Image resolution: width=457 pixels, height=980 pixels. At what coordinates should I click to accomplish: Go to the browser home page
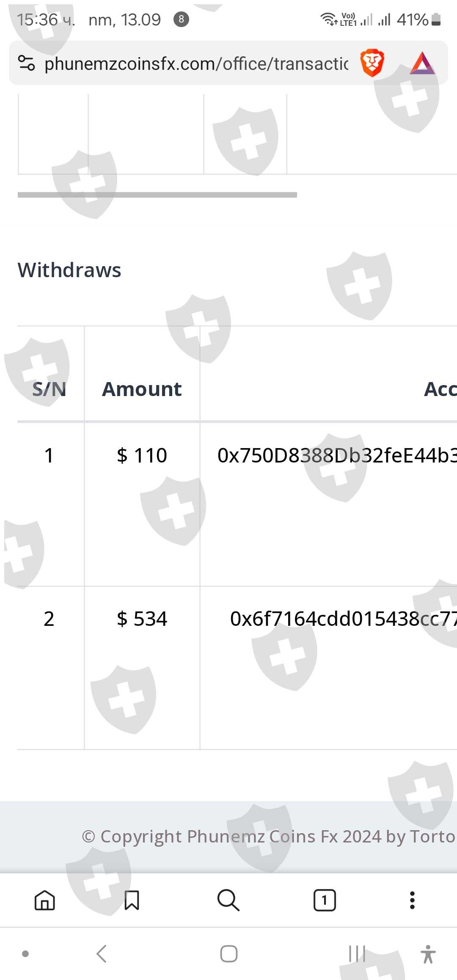(45, 900)
